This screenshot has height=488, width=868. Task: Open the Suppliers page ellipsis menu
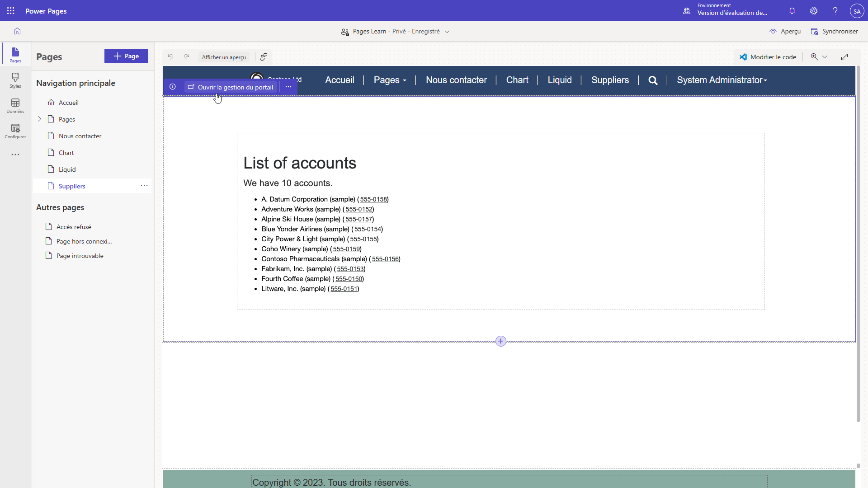(144, 186)
